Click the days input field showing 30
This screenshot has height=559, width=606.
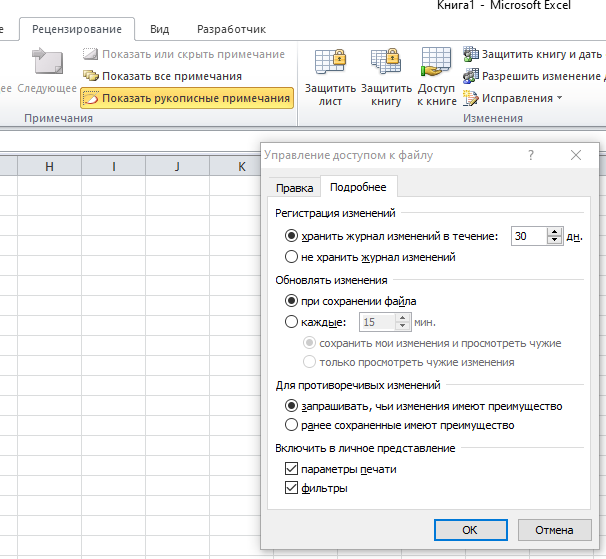coord(528,236)
